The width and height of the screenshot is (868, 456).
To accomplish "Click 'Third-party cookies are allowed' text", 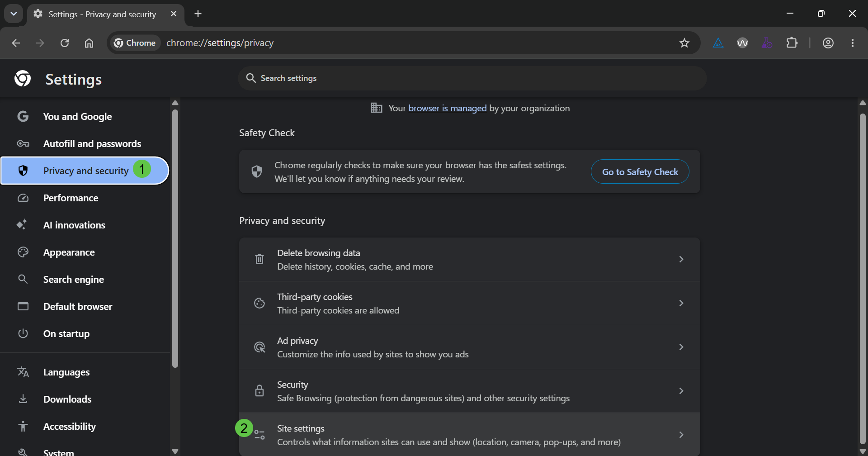I will tap(338, 310).
